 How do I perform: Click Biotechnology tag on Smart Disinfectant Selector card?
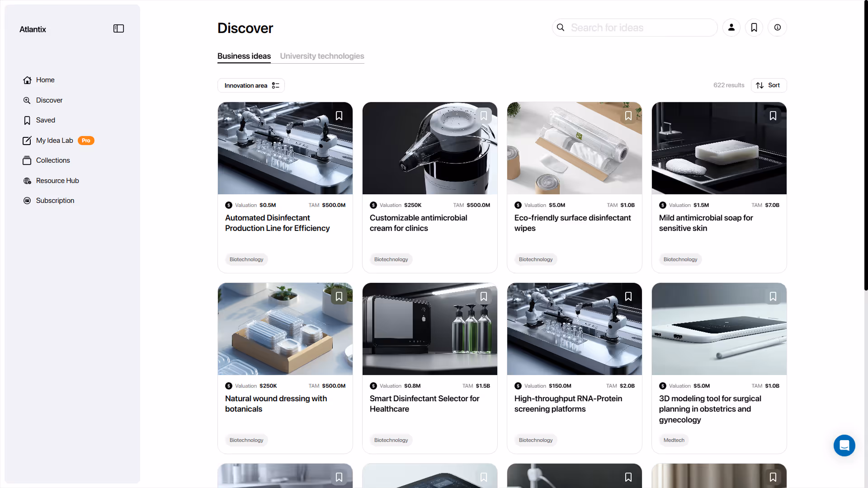(x=391, y=440)
